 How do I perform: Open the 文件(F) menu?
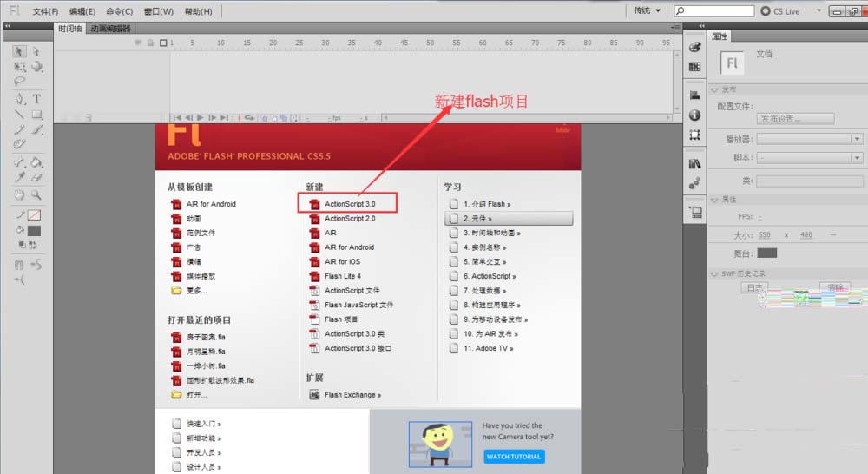(x=45, y=11)
